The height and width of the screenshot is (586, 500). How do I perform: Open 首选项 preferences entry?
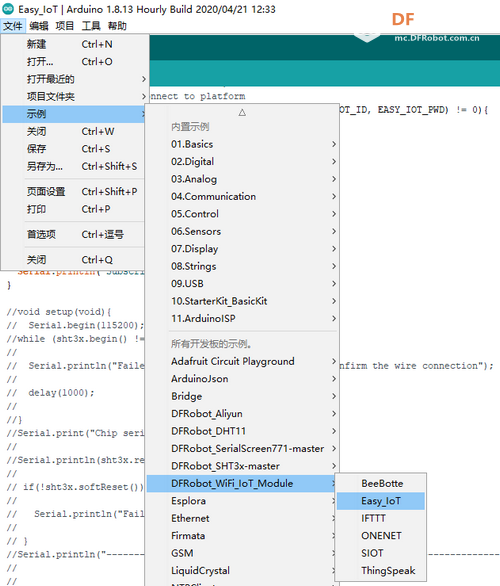pos(74,234)
